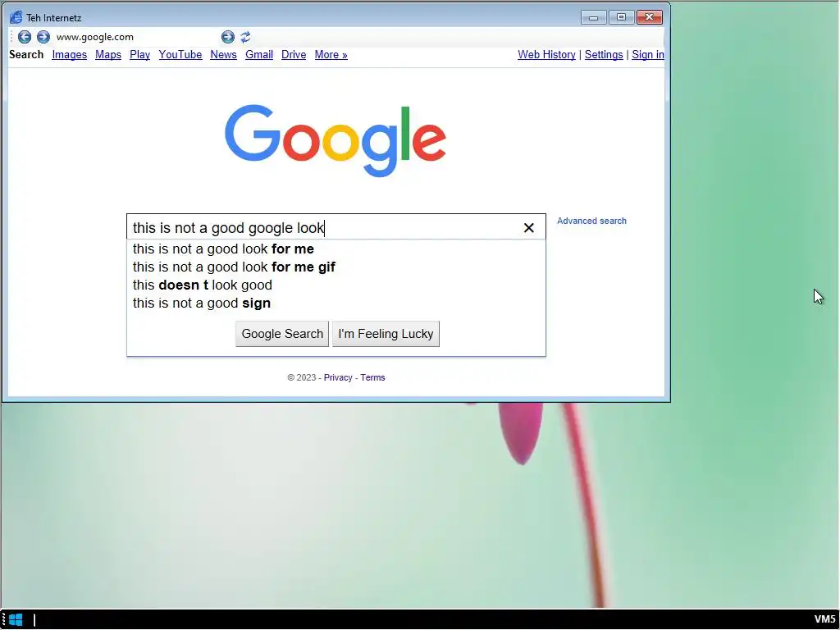Open the News link
Viewport: 840px width, 630px height.
(x=223, y=55)
